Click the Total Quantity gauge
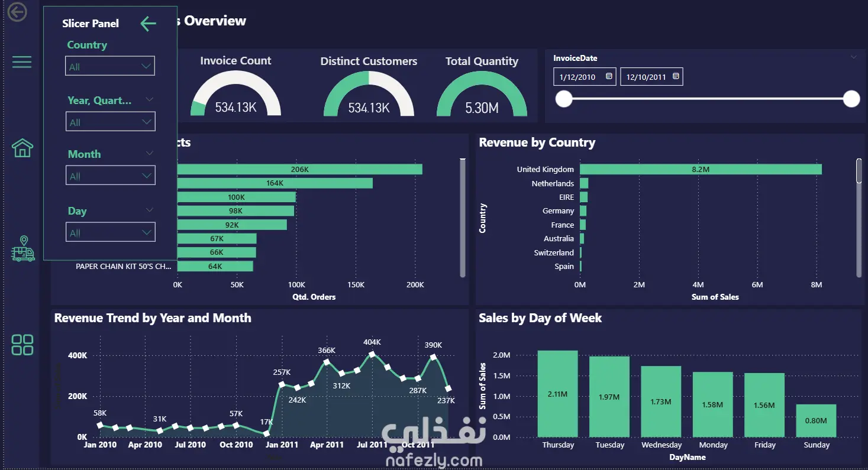The height and width of the screenshot is (470, 868). (482, 93)
